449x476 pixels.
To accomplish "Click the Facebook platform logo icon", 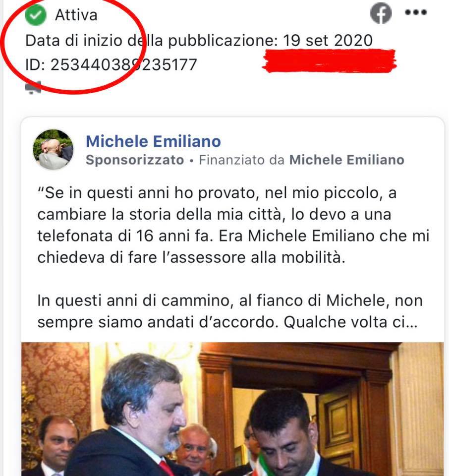I will [381, 13].
